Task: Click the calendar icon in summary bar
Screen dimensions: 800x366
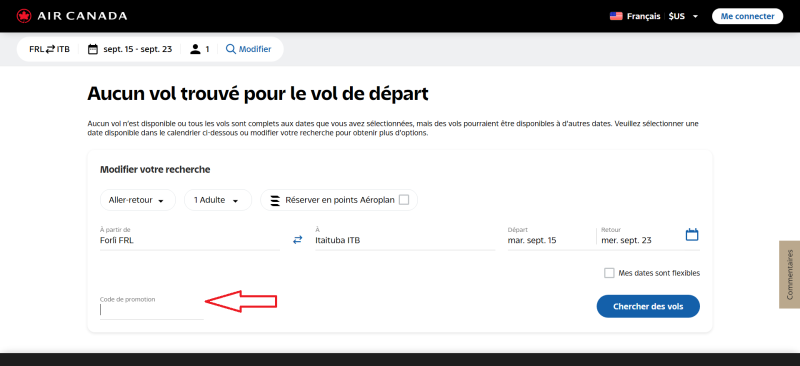Action: 92,49
